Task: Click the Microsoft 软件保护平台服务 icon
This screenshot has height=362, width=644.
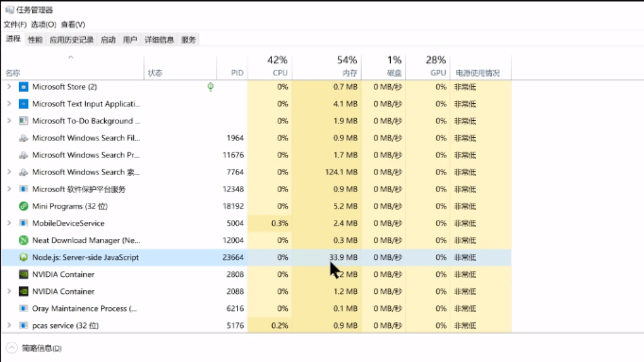Action: (24, 189)
